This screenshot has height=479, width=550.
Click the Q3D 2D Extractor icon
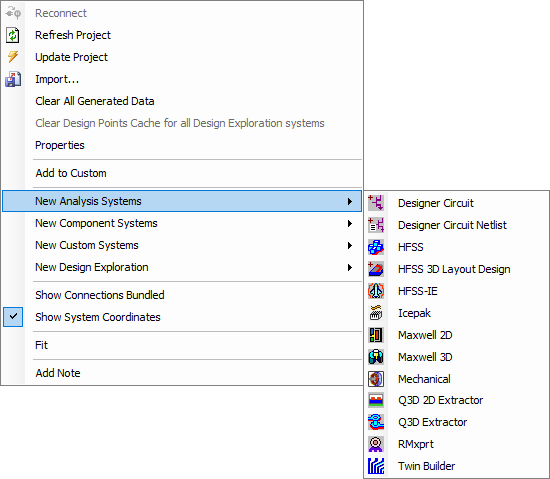click(376, 400)
